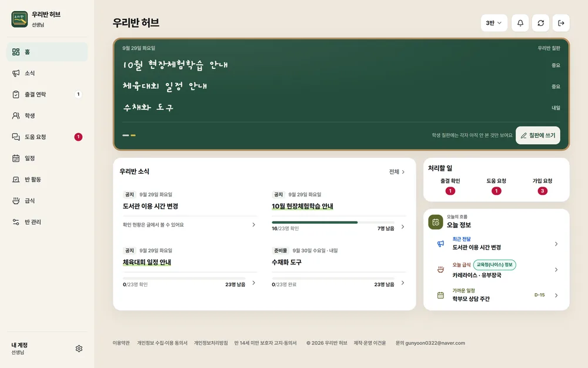Open chalkboard note 수채화 도구

coord(341,107)
